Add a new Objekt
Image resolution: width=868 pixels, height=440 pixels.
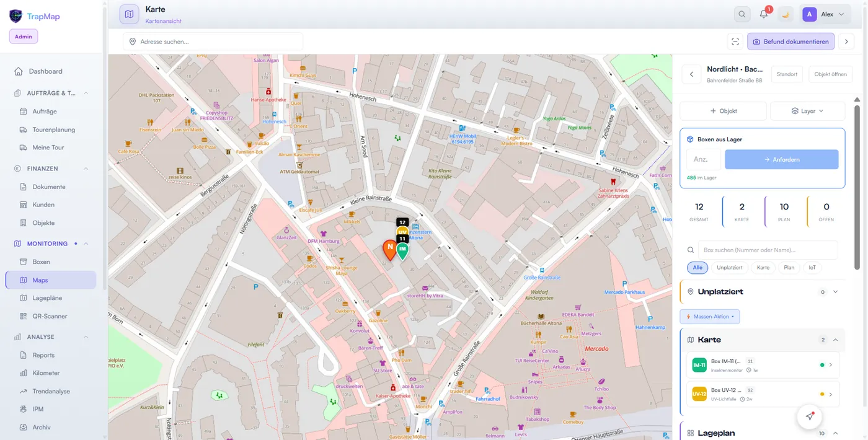(723, 111)
